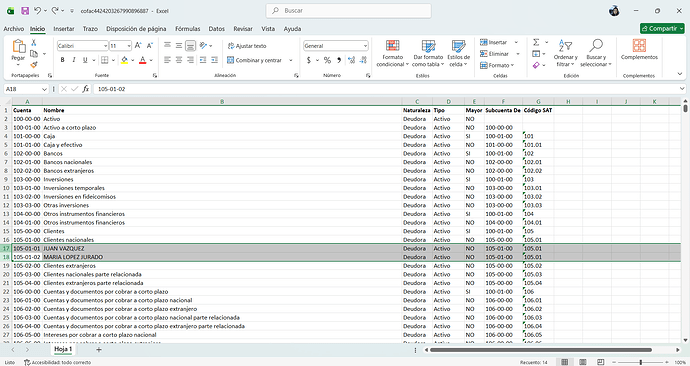This screenshot has height=366, width=690.
Task: Open Ordenar y filtrar menu
Action: click(x=565, y=53)
